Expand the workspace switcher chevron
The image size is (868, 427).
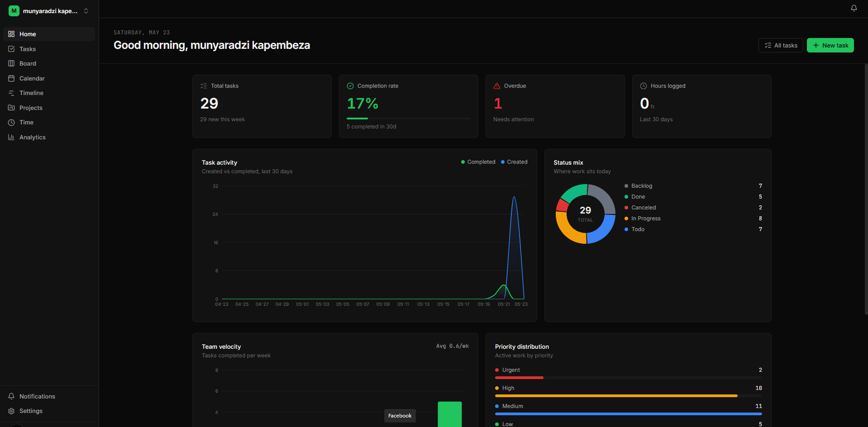(x=86, y=11)
